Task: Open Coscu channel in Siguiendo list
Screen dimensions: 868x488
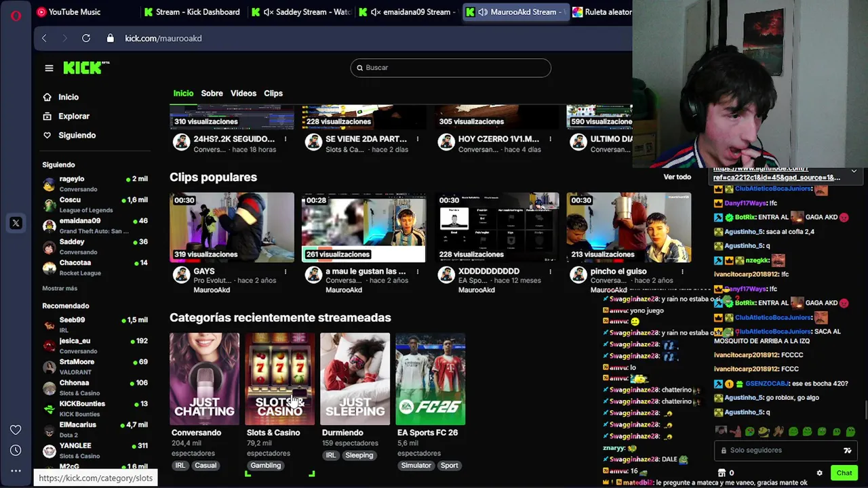Action: (x=95, y=205)
